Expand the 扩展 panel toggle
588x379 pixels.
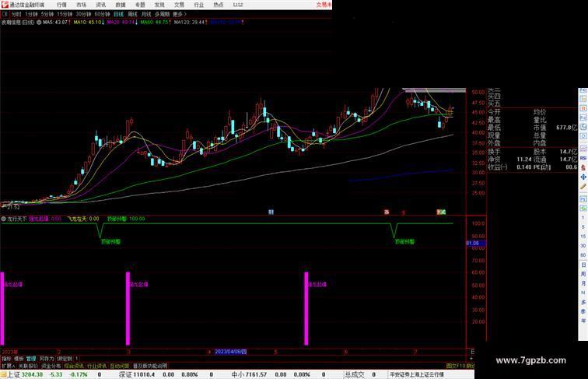(x=8, y=366)
